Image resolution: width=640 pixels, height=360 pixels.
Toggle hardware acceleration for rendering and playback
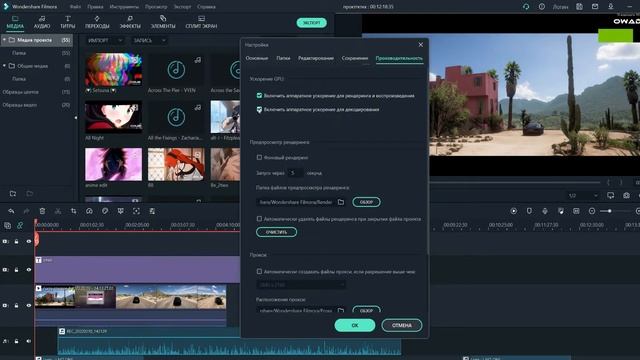click(x=259, y=96)
